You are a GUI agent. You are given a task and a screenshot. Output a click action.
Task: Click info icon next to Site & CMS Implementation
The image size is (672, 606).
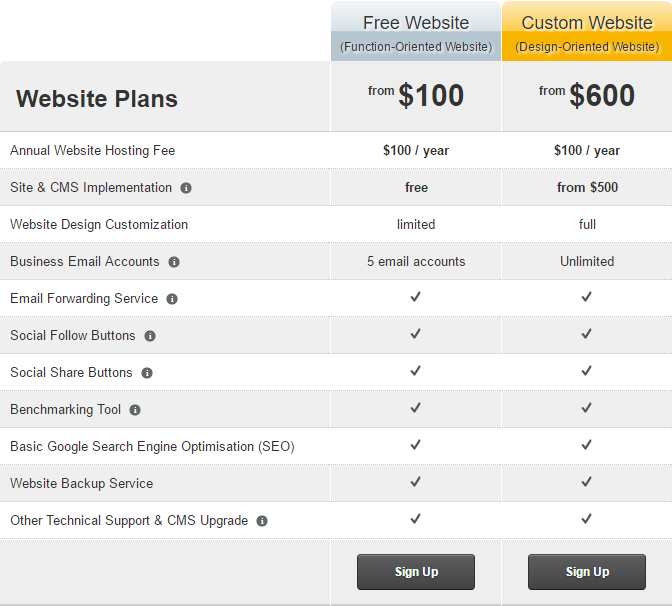(x=186, y=188)
